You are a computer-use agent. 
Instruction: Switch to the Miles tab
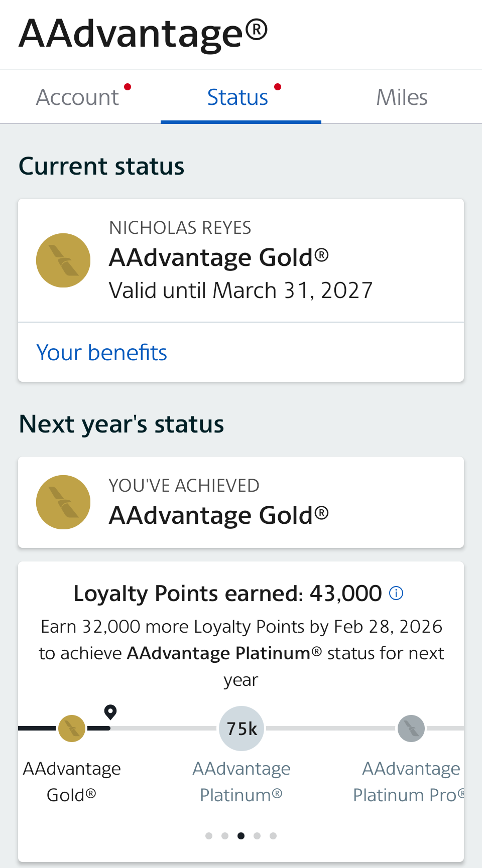coord(402,97)
